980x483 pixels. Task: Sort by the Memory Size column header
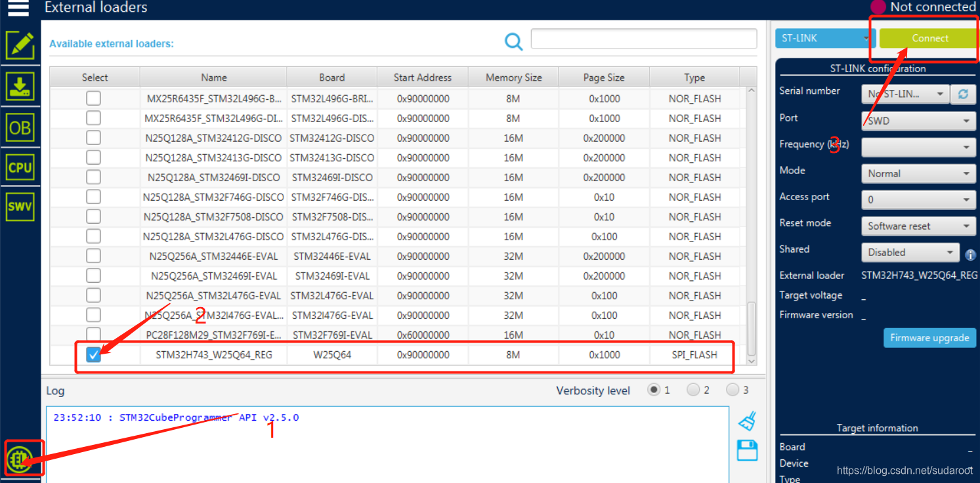coord(514,77)
